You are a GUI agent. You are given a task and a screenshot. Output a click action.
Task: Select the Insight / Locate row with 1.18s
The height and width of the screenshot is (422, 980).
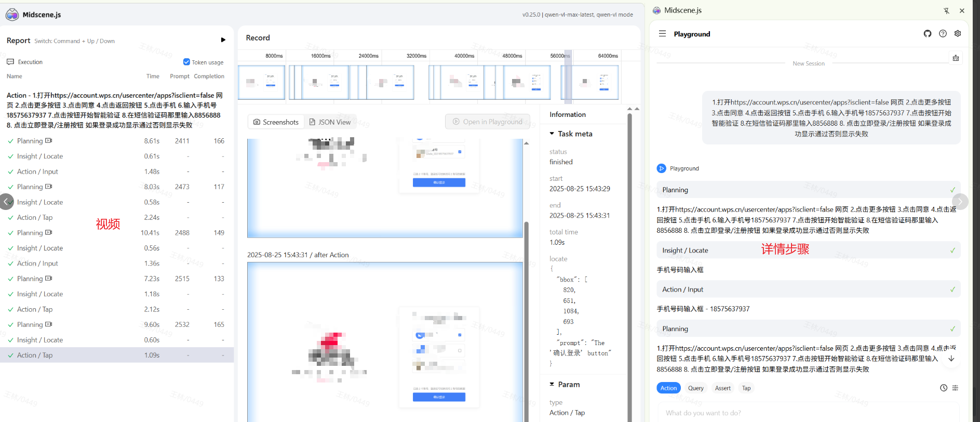pos(117,294)
